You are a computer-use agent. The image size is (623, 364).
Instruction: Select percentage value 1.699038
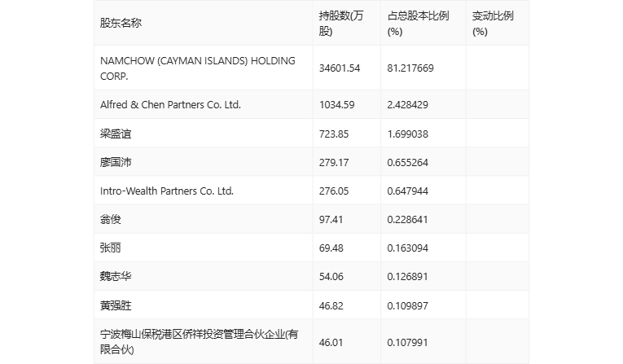(408, 134)
